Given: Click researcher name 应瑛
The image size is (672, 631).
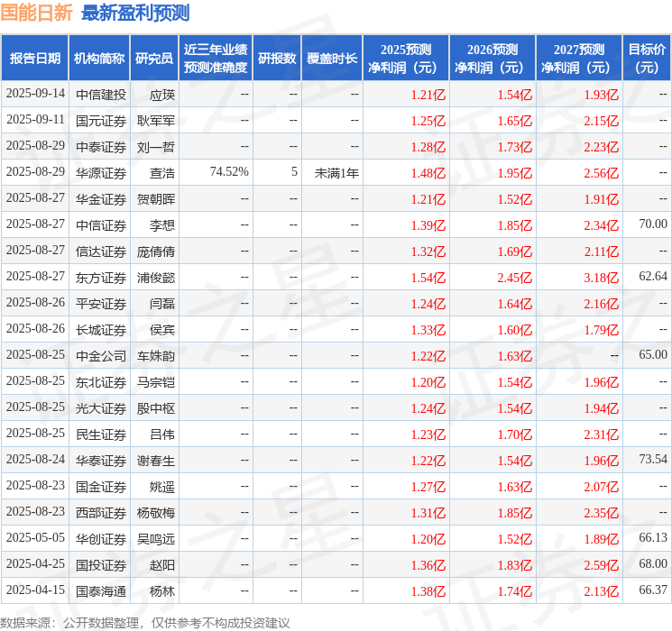Looking at the screenshot, I should click(x=162, y=95).
